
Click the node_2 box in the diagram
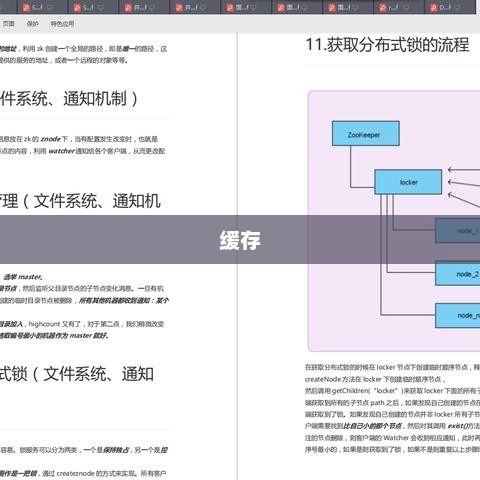tap(458, 273)
